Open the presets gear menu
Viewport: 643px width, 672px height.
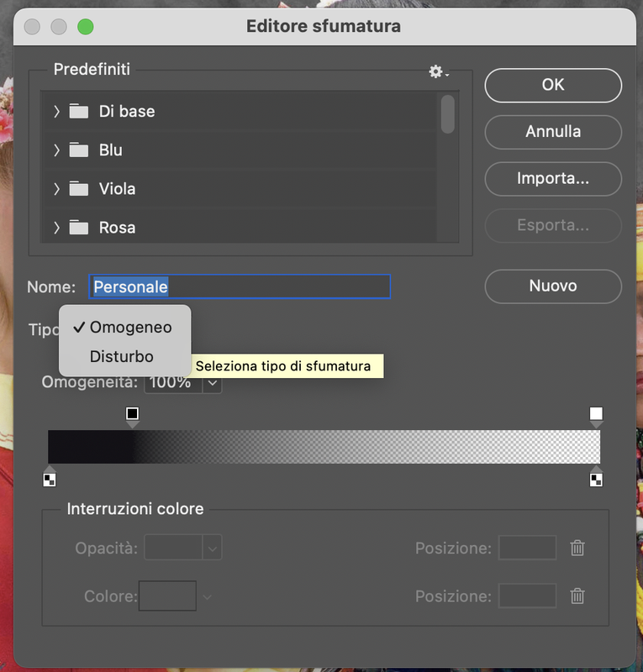click(438, 71)
